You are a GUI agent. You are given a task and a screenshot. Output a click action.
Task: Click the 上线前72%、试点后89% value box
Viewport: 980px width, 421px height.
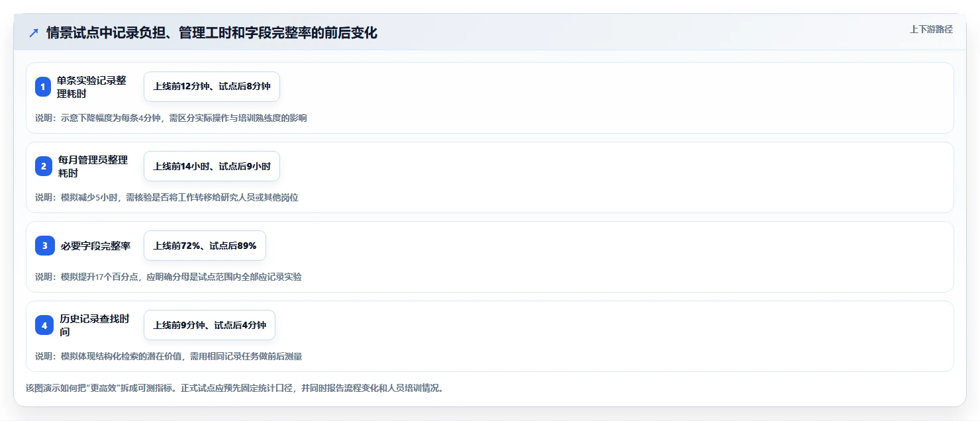pos(205,246)
